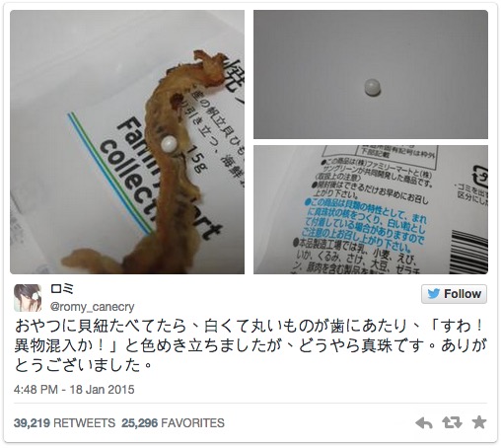Click the recycling symbol on package photo
This screenshot has width=501, height=448.
tap(480, 175)
